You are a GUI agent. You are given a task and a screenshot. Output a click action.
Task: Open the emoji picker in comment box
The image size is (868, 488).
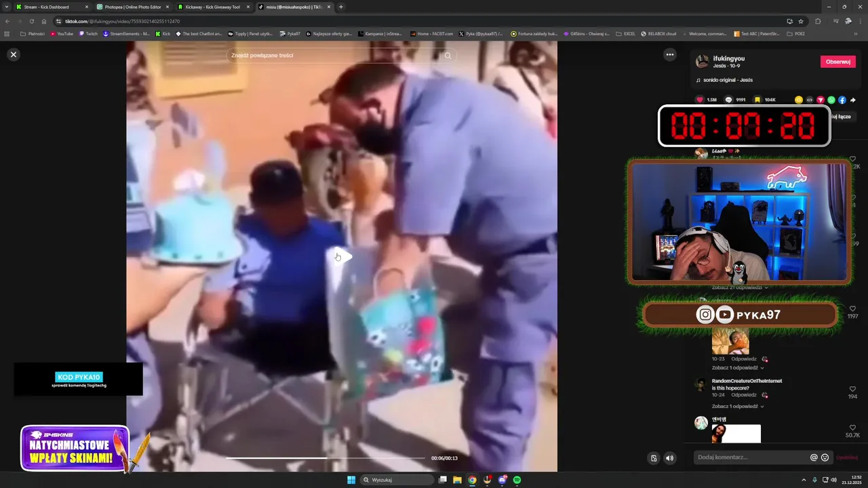click(x=825, y=457)
